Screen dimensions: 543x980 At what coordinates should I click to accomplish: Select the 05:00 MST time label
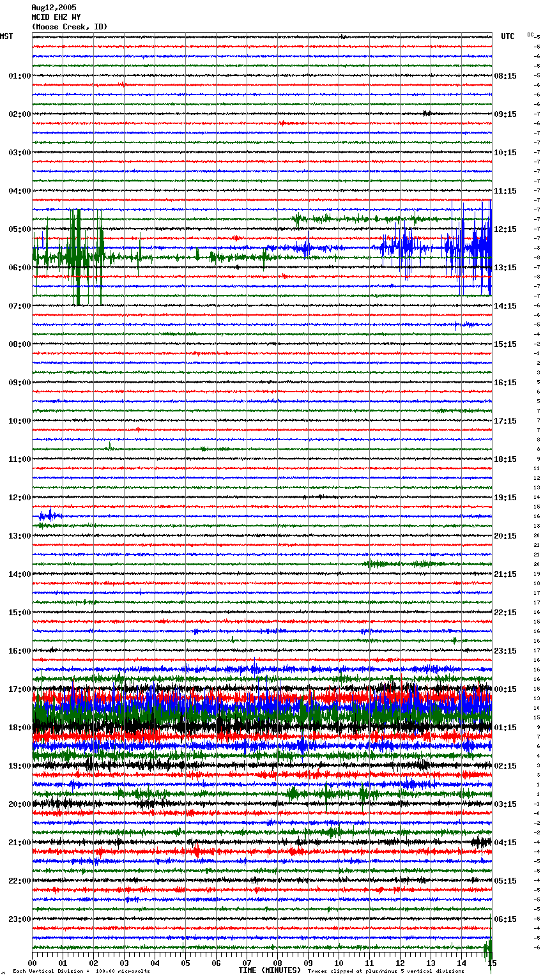click(20, 229)
